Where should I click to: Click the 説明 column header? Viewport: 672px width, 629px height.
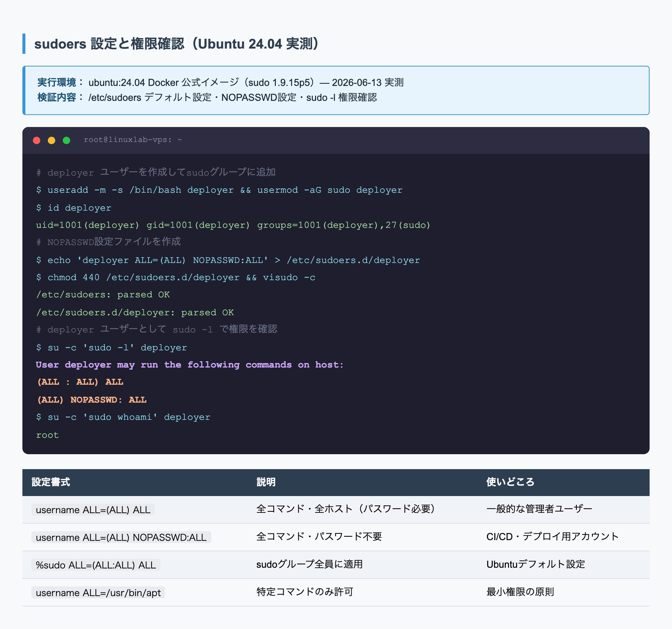(x=266, y=482)
